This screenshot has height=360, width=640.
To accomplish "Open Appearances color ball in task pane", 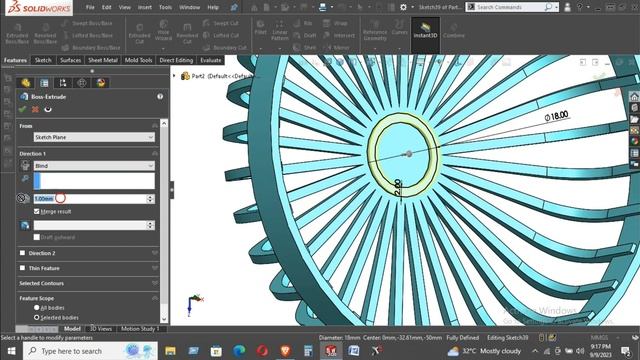I will [634, 141].
